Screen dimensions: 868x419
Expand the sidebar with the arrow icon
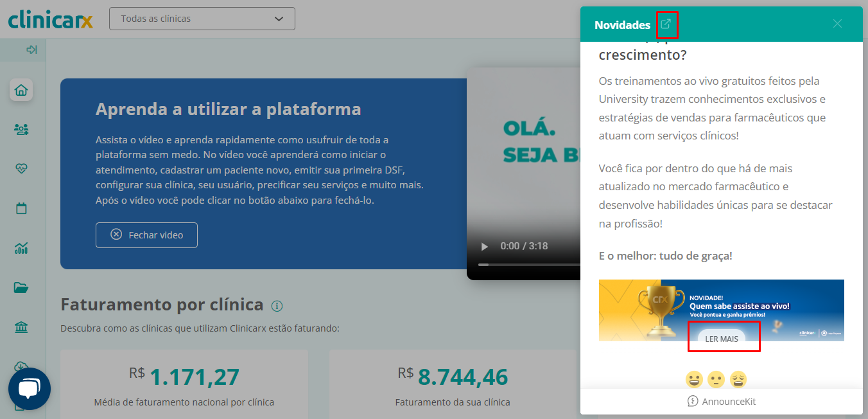[31, 49]
